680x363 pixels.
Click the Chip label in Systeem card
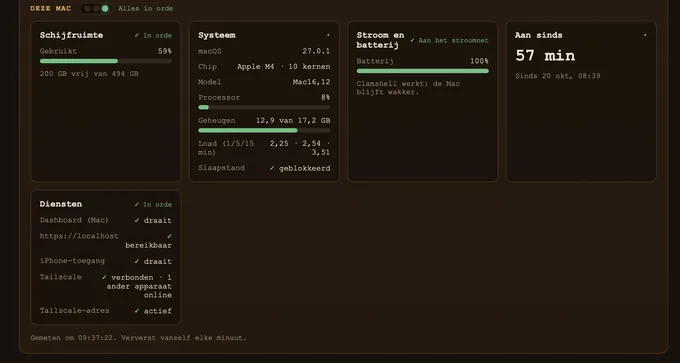[207, 67]
